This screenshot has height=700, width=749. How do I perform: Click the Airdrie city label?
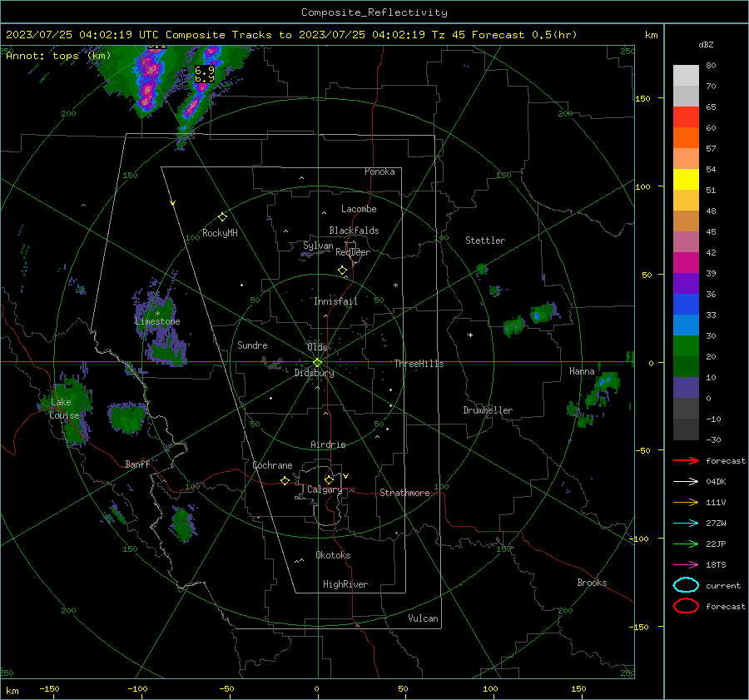click(x=328, y=444)
